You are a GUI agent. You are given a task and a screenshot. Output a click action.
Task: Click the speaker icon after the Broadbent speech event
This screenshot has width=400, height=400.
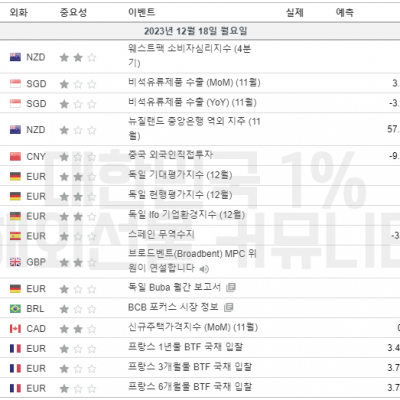[x=204, y=269]
